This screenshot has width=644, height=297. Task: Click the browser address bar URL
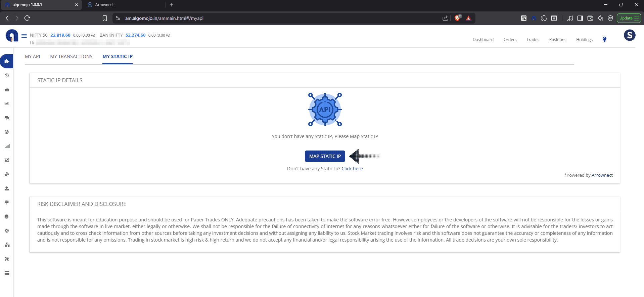coord(164,18)
